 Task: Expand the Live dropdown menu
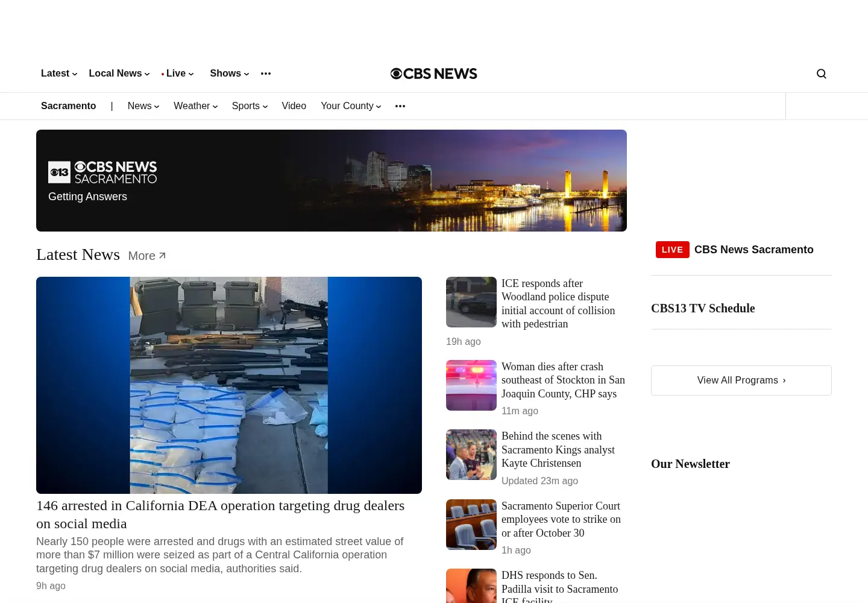[178, 74]
